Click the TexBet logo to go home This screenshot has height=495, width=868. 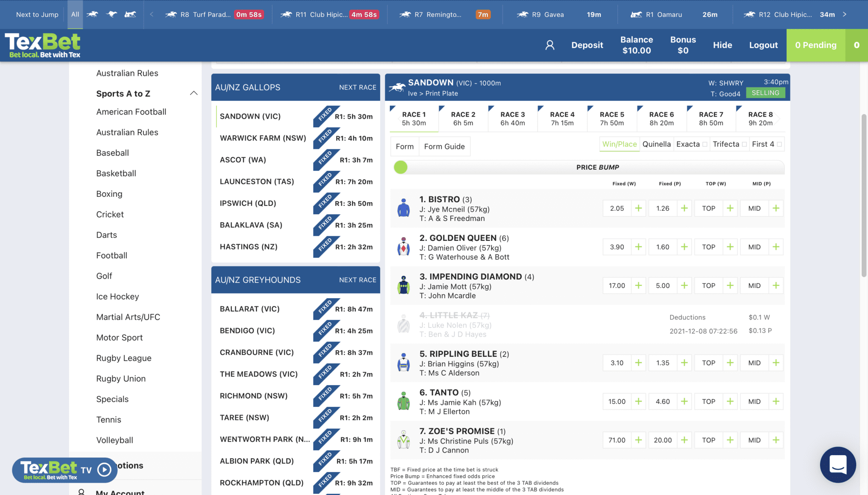click(43, 45)
